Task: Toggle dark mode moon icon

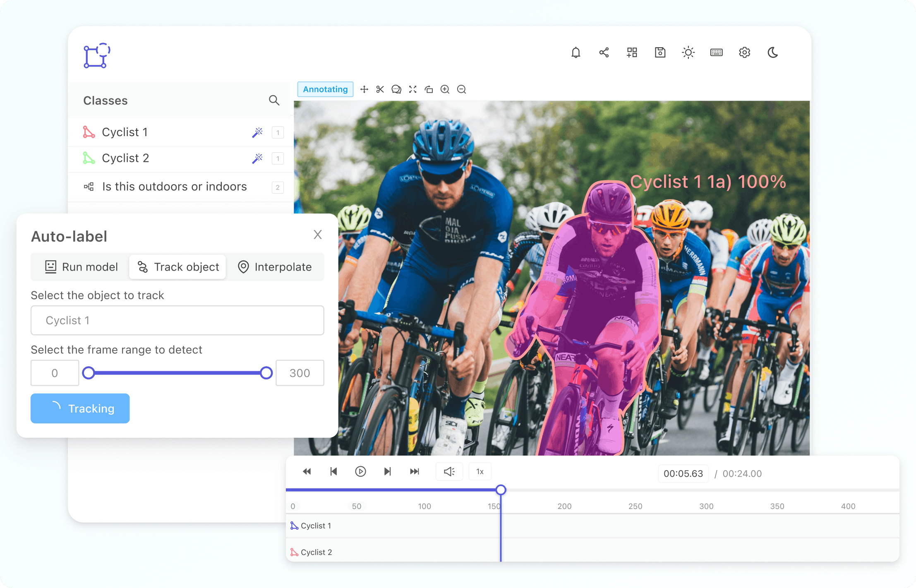Action: 772,53
